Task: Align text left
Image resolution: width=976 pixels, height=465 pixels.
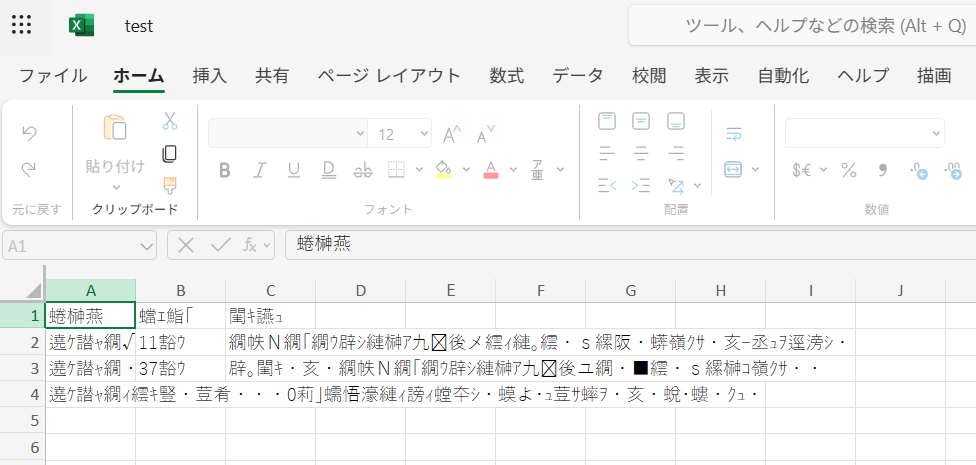Action: point(607,153)
